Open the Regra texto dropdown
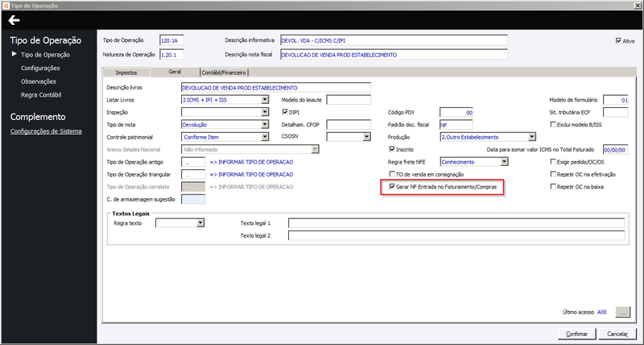The width and height of the screenshot is (644, 345). click(x=200, y=222)
